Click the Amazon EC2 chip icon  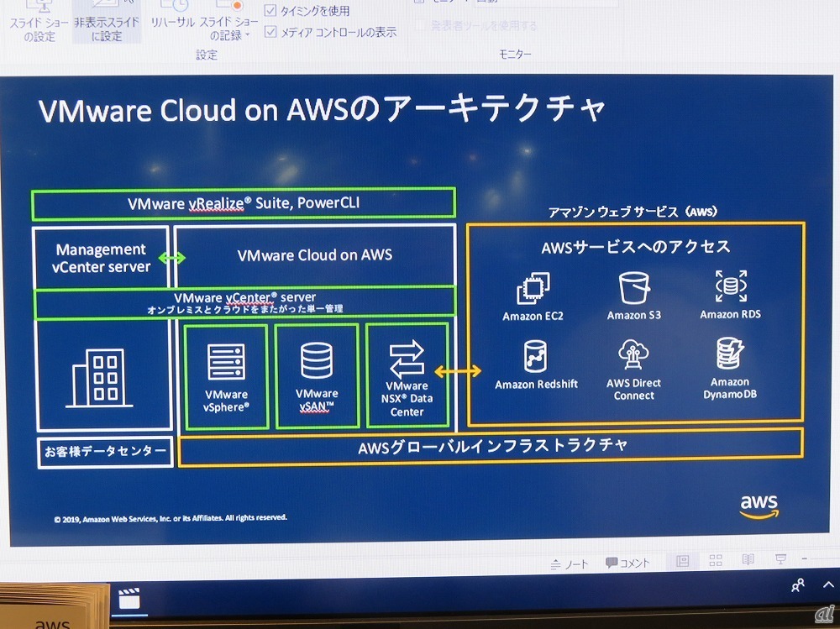tap(533, 288)
